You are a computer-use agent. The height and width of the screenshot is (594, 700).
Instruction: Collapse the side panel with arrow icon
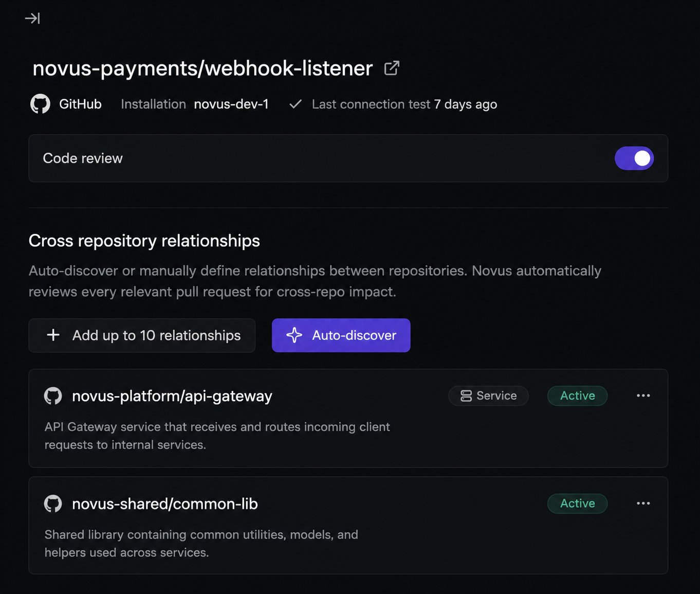pos(32,19)
